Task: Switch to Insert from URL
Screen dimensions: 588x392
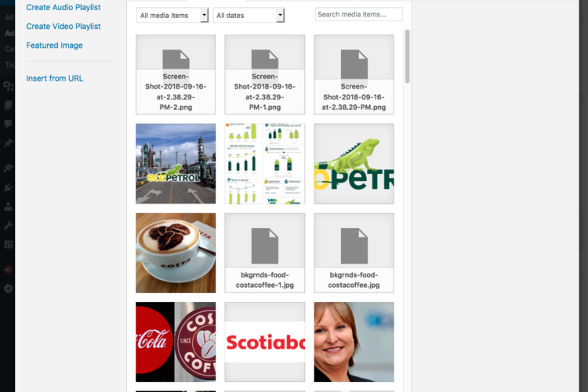Action: click(x=54, y=78)
